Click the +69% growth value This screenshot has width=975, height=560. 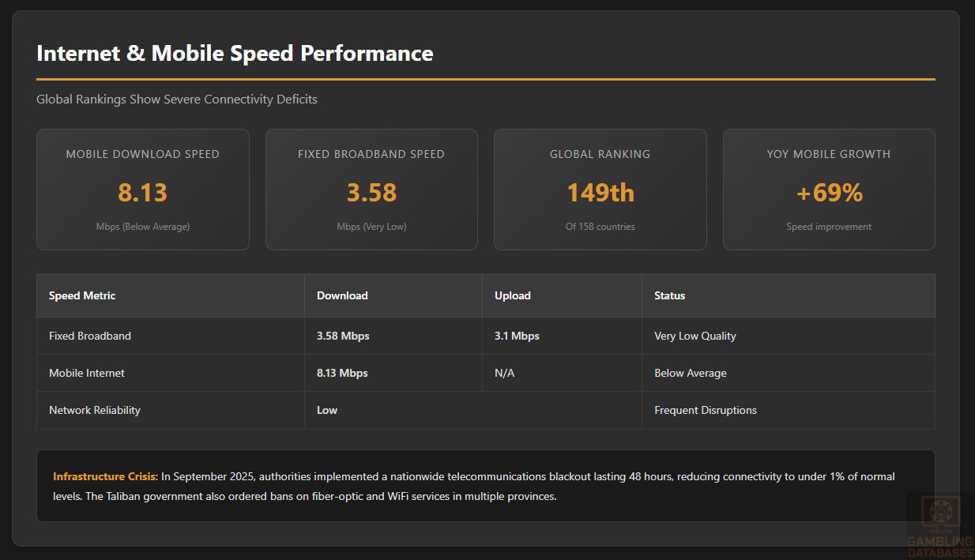829,193
